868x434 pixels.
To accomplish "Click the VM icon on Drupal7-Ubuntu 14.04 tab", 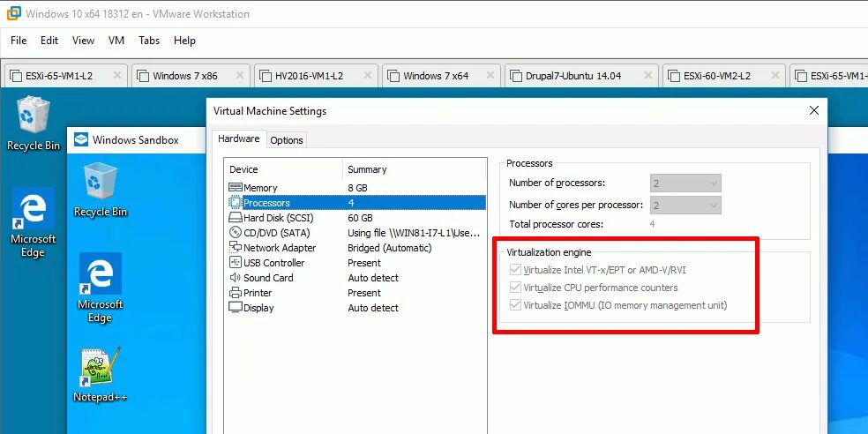I will click(516, 76).
